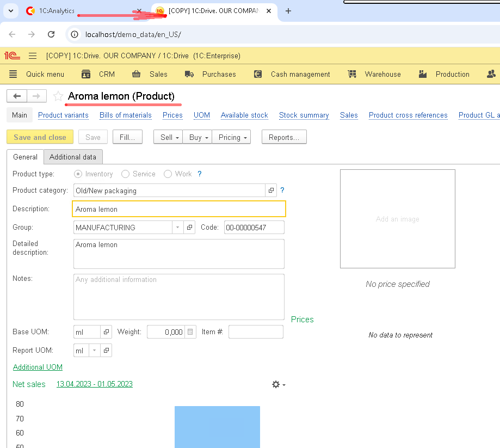Open the Group MANUFACTURING dropdown arrow

[178, 228]
